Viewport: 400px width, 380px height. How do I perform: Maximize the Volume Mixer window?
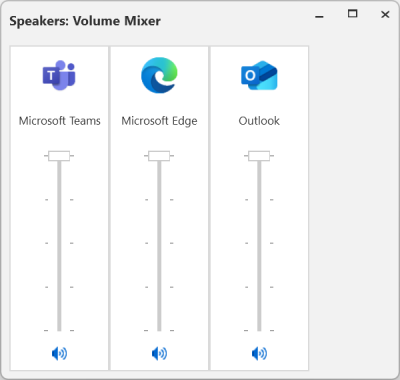tap(352, 14)
